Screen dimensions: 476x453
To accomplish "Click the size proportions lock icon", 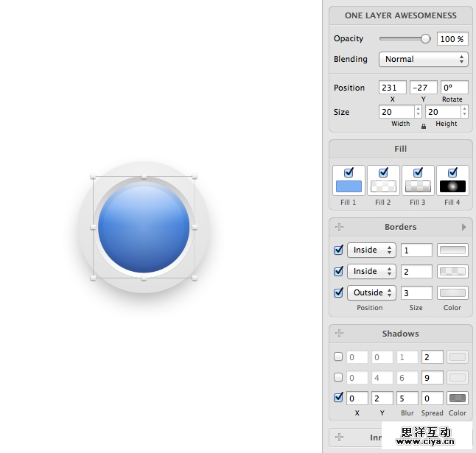I will (x=423, y=126).
